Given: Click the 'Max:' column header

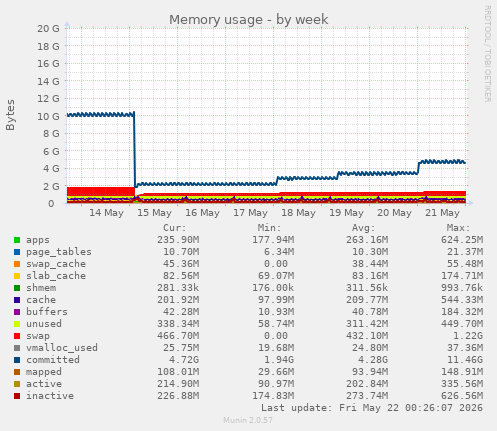Looking at the screenshot, I should (458, 228).
